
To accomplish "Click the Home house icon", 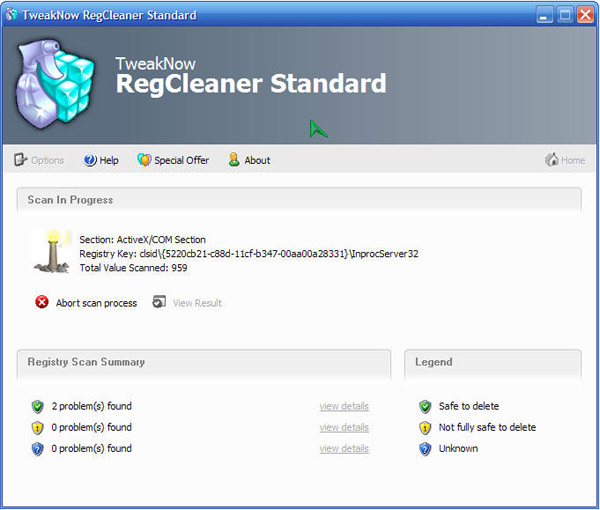I will (551, 160).
